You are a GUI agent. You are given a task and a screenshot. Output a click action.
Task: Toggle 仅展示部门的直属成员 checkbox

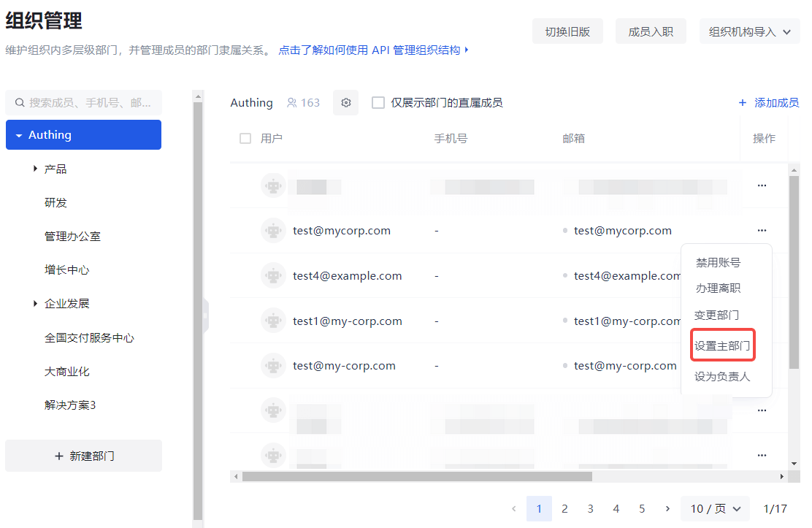(378, 103)
